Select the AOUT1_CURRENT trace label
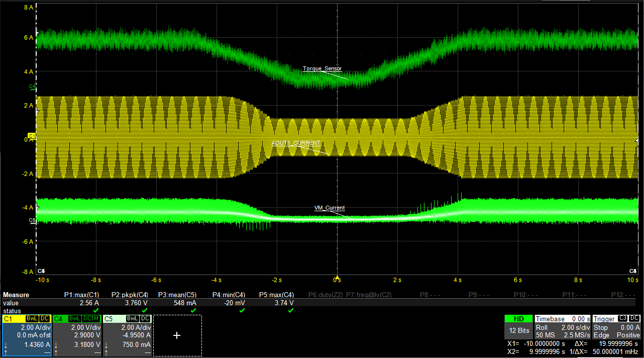This screenshot has height=358, width=644. (x=296, y=143)
